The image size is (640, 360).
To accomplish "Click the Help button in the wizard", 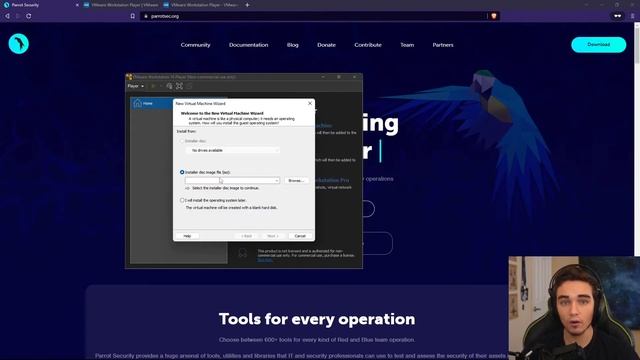I will click(x=187, y=236).
